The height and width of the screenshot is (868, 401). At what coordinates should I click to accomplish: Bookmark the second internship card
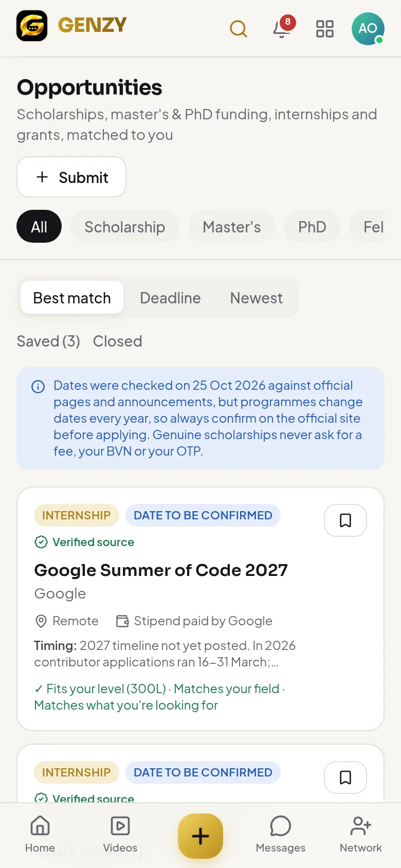(345, 777)
